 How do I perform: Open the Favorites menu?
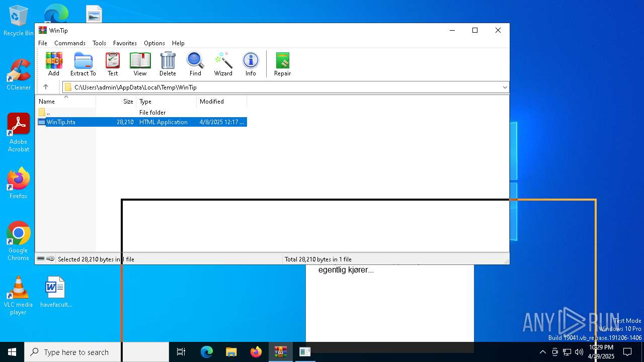(x=125, y=43)
